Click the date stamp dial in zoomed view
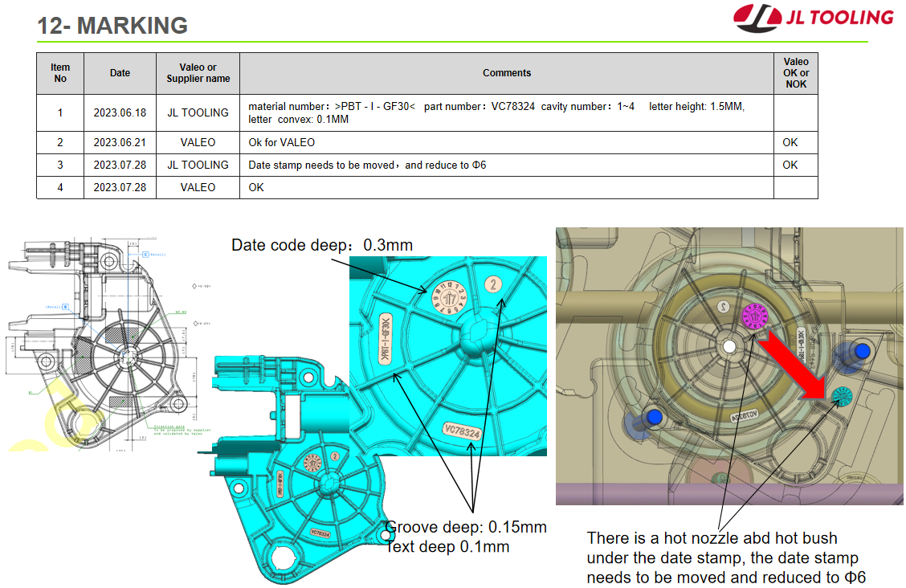Image resolution: width=906 pixels, height=588 pixels. pyautogui.click(x=449, y=298)
